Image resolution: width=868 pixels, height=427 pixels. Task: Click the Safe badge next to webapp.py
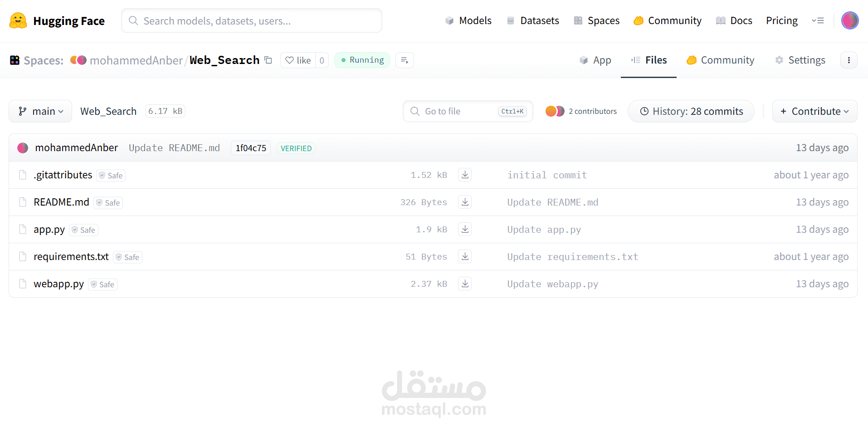102,285
